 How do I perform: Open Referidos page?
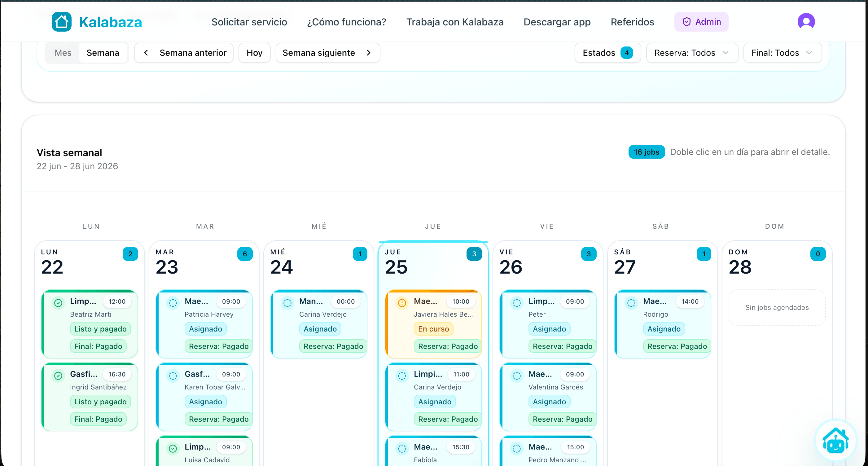(x=633, y=22)
